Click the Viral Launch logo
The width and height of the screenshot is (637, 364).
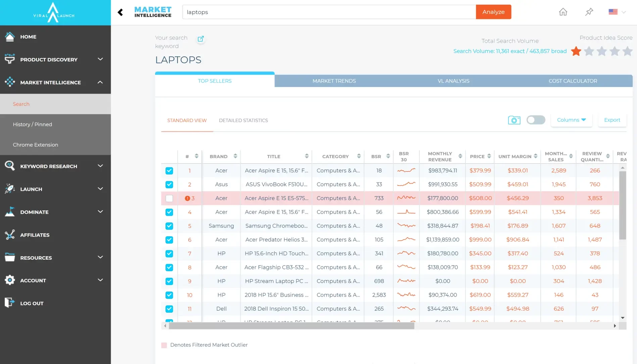click(x=54, y=13)
